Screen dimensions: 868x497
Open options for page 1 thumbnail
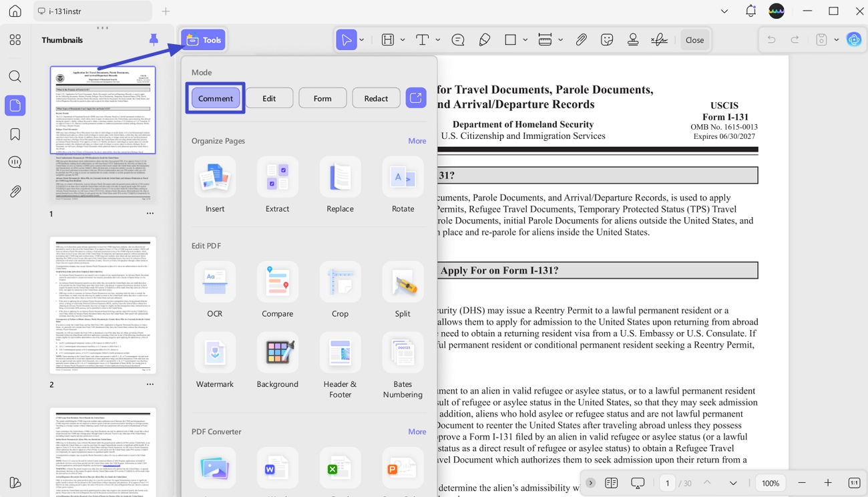[x=150, y=214]
